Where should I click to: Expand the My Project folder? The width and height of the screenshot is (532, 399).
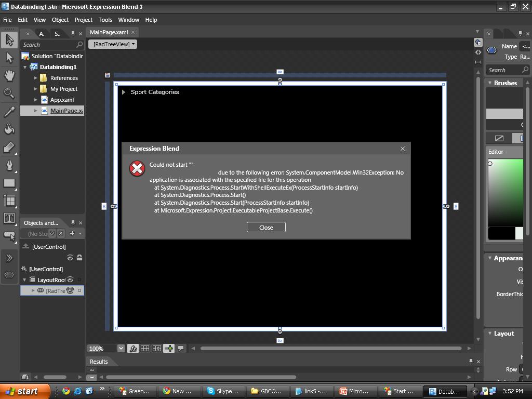point(36,89)
